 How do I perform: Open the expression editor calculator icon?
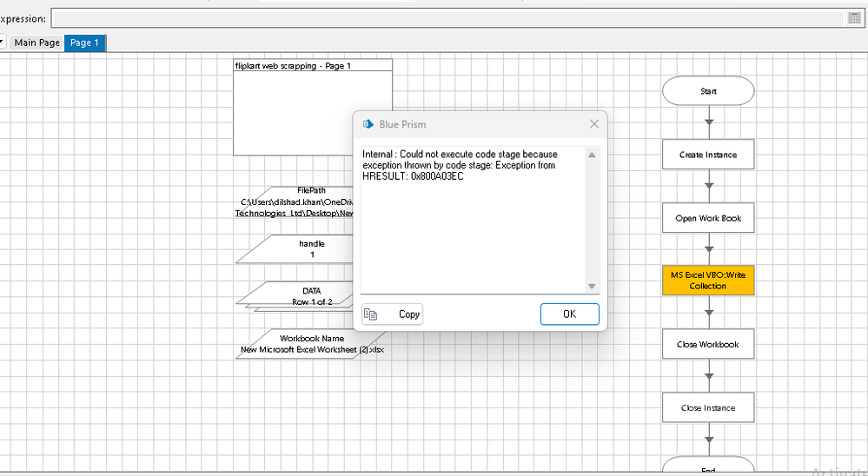click(853, 18)
